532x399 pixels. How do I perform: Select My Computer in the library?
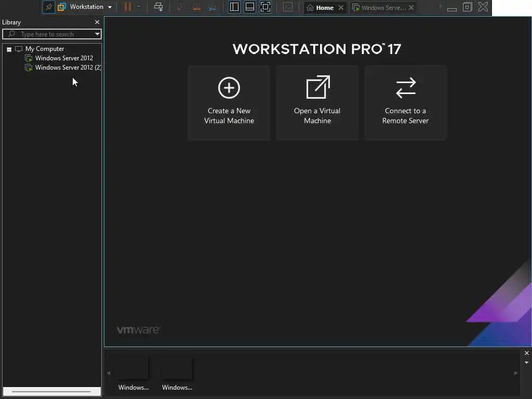45,49
